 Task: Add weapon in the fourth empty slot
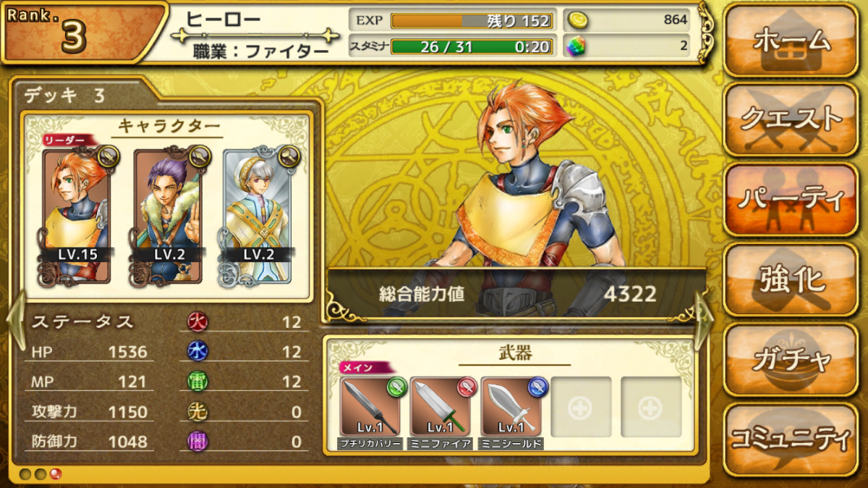tap(581, 407)
